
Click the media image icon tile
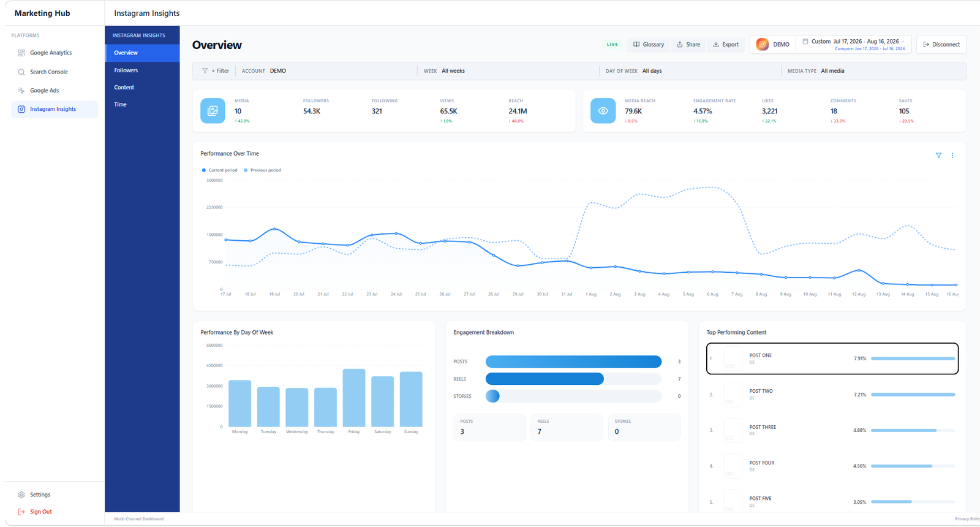213,111
